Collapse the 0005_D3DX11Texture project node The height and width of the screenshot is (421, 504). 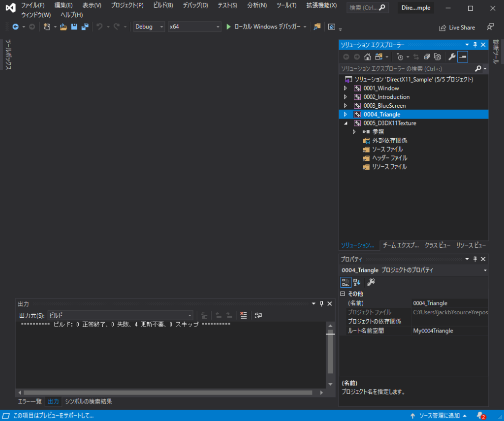pyautogui.click(x=346, y=123)
